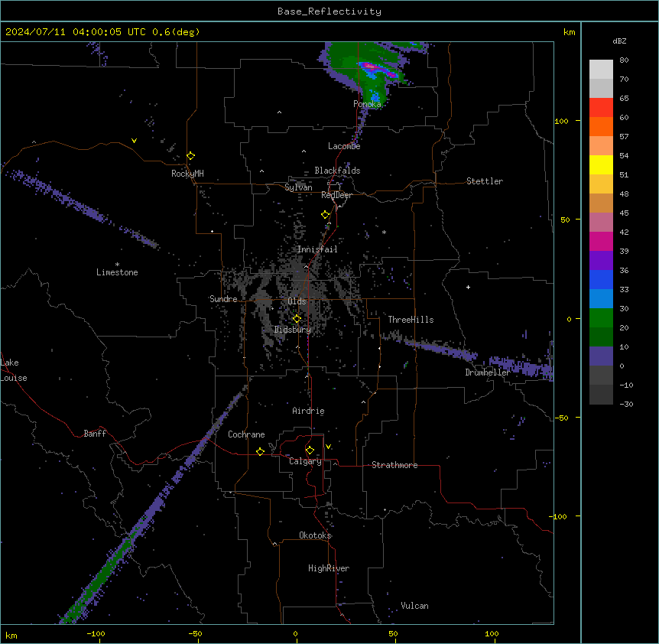Click the blue 33 dBZ legend swatch
The height and width of the screenshot is (644, 659).
[x=601, y=279]
